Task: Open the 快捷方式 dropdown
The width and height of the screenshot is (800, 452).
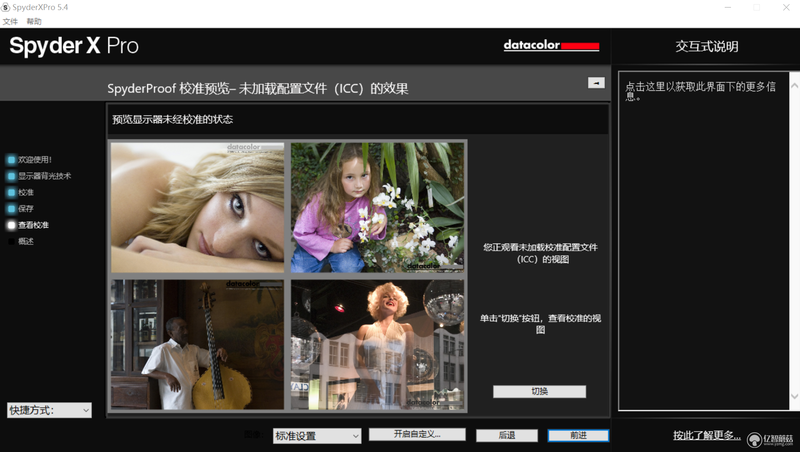Action: [x=49, y=410]
